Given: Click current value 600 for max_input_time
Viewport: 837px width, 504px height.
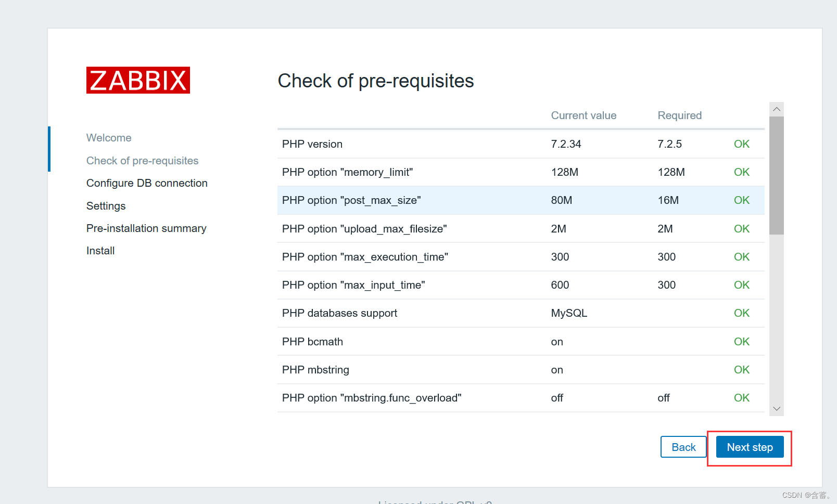Looking at the screenshot, I should pos(560,285).
